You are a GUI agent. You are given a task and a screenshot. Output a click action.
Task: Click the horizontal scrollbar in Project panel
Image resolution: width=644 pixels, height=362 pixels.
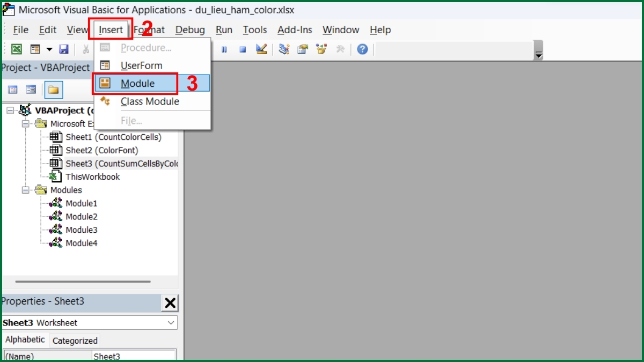(82, 281)
